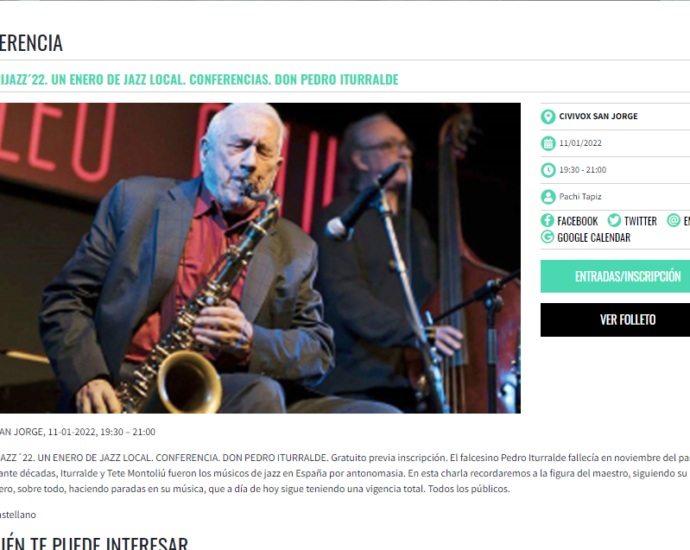The height and width of the screenshot is (550, 690).
Task: Click the 11/01/2022 event date text
Action: (x=580, y=143)
